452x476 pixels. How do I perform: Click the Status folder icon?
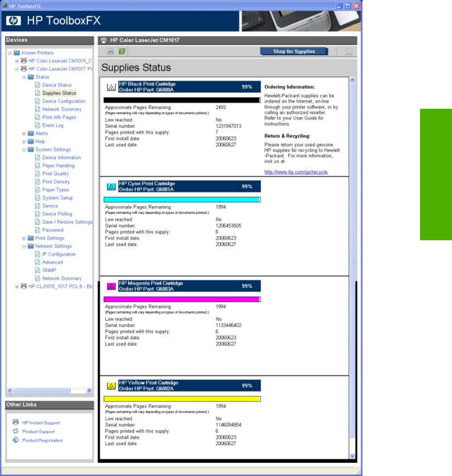coord(31,77)
